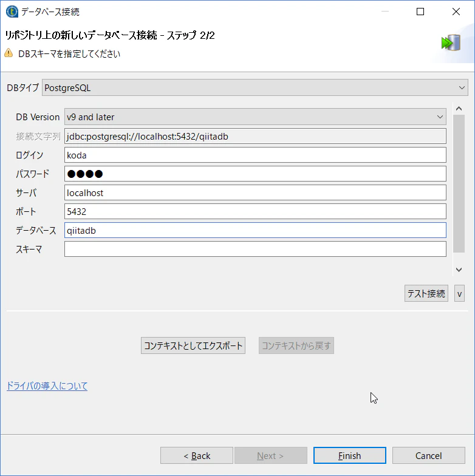
Task: Click the ポート field showing 5432
Action: (x=255, y=211)
